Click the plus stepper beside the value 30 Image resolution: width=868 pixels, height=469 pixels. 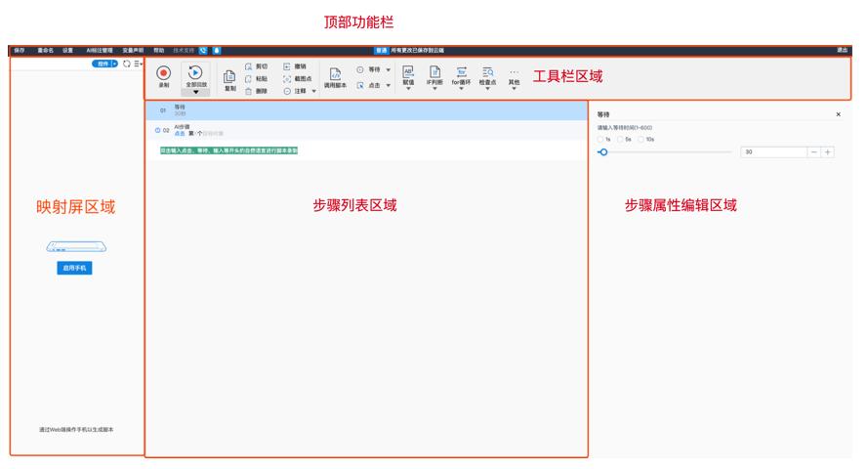(x=827, y=152)
